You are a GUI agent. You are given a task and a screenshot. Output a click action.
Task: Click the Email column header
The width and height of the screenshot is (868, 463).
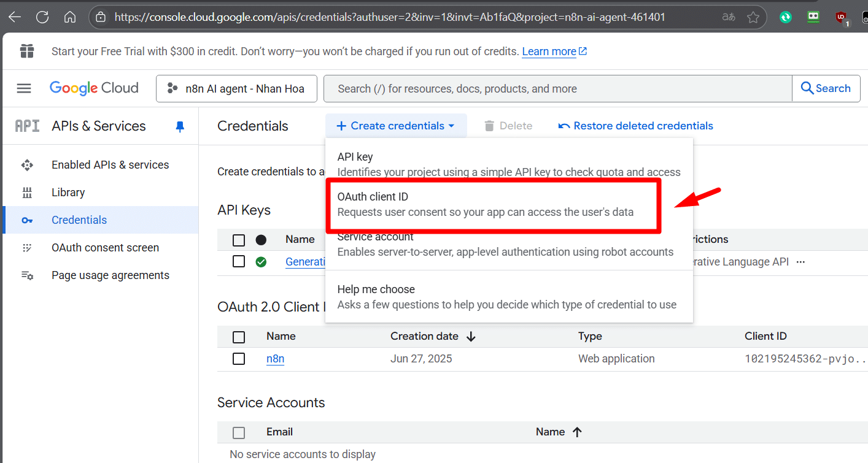click(279, 432)
